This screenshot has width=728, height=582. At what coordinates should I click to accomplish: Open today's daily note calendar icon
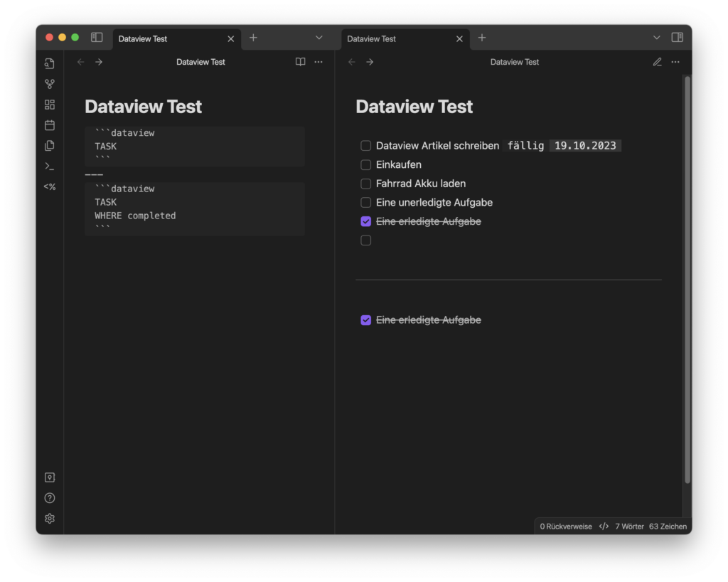[50, 125]
